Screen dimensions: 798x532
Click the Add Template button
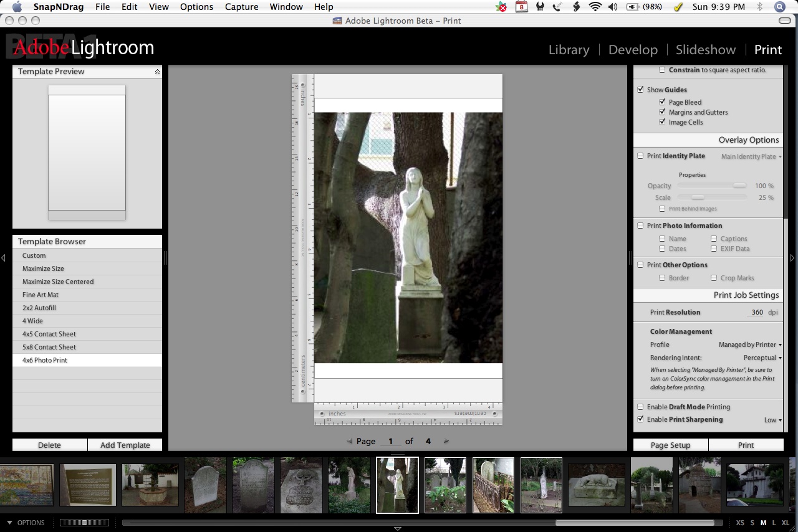(125, 445)
